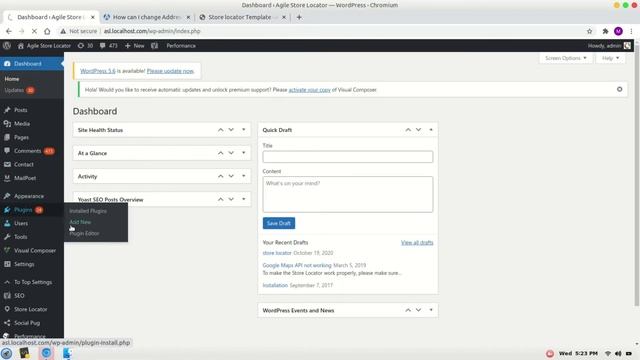Open Store Locator in sidebar
The width and height of the screenshot is (640, 360).
(x=31, y=309)
